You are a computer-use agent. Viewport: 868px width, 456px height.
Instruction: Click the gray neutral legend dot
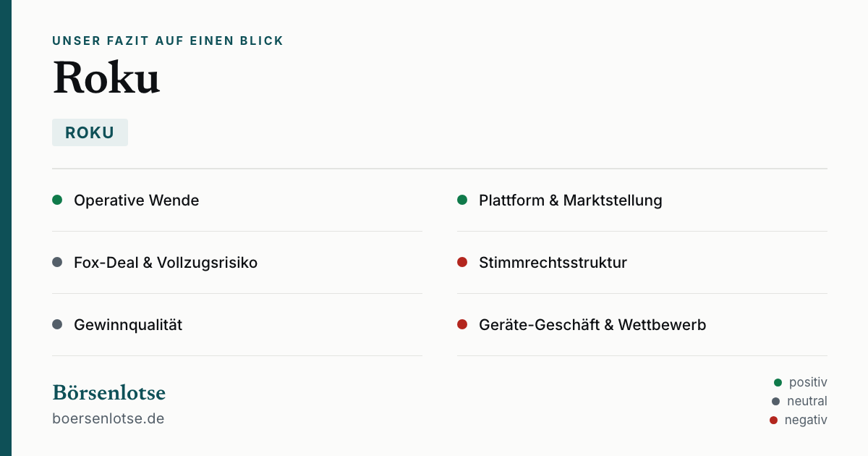(776, 401)
